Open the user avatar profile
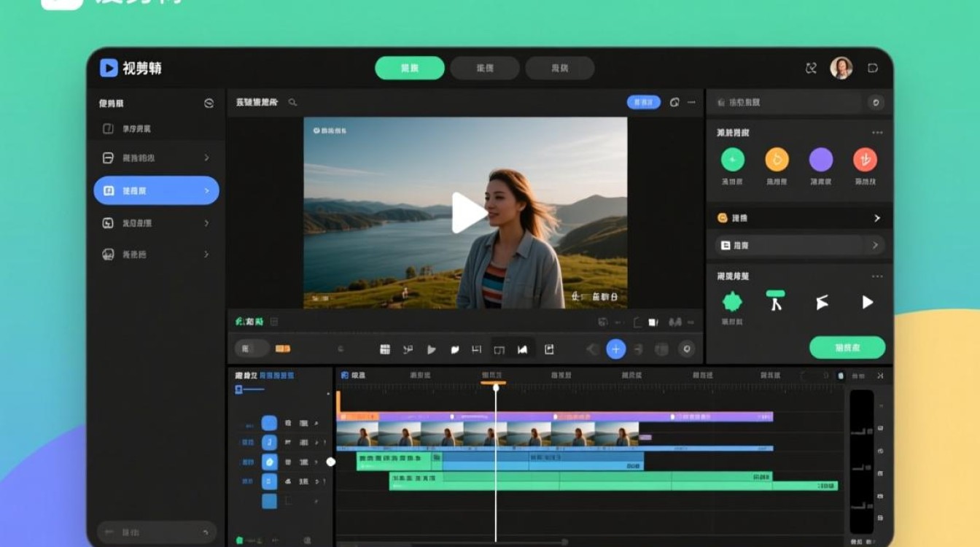 (x=841, y=68)
